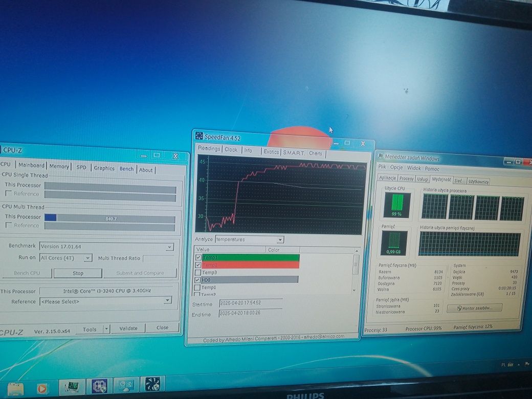Click the red Temp2 color swatch
The width and height of the screenshot is (532, 399).
250,264
